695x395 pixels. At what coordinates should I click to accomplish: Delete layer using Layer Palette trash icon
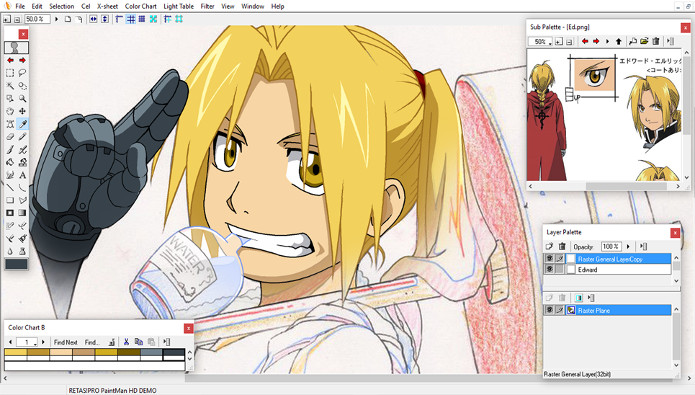tap(562, 246)
